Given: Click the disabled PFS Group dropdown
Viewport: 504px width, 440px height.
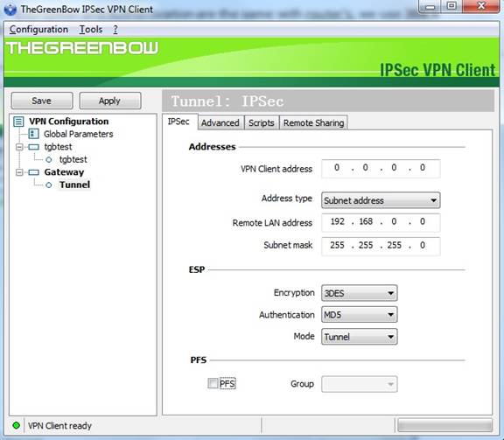Looking at the screenshot, I should pyautogui.click(x=360, y=384).
